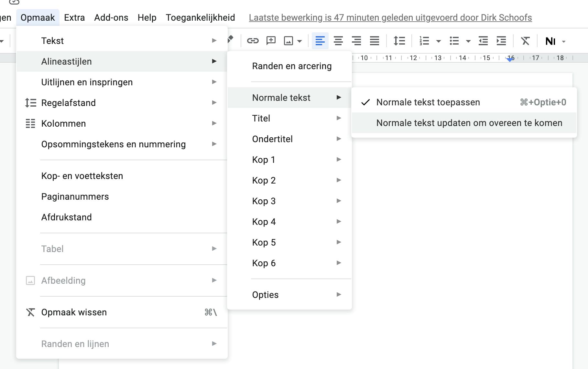Toggle right alignment icon

click(356, 41)
